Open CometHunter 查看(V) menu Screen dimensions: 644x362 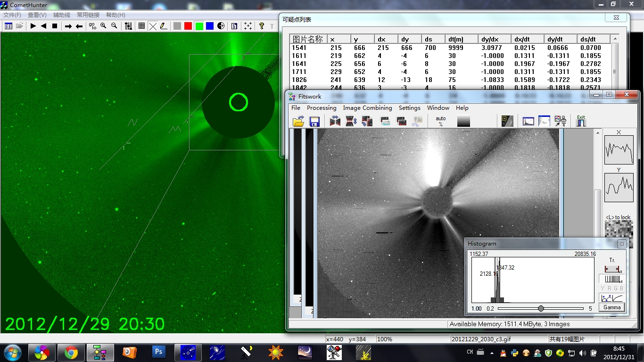(37, 15)
